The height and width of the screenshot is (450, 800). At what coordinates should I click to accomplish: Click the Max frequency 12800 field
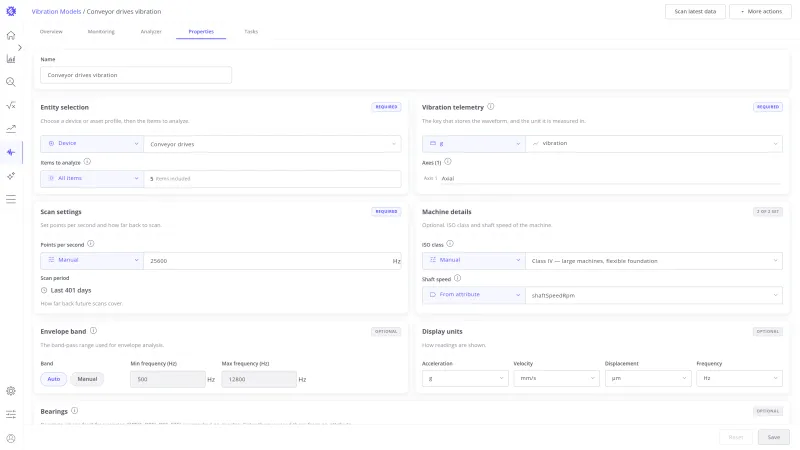pyautogui.click(x=259, y=379)
